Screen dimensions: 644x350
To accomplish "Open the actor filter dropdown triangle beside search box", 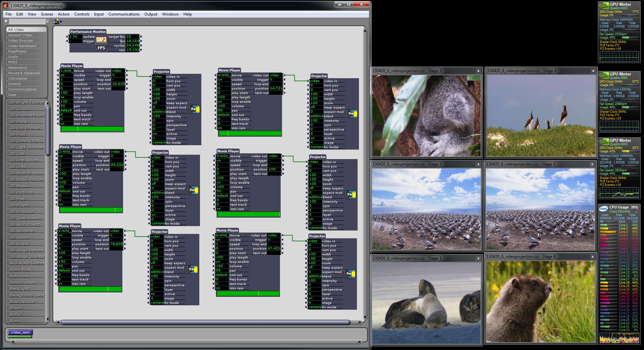I will coord(6,21).
